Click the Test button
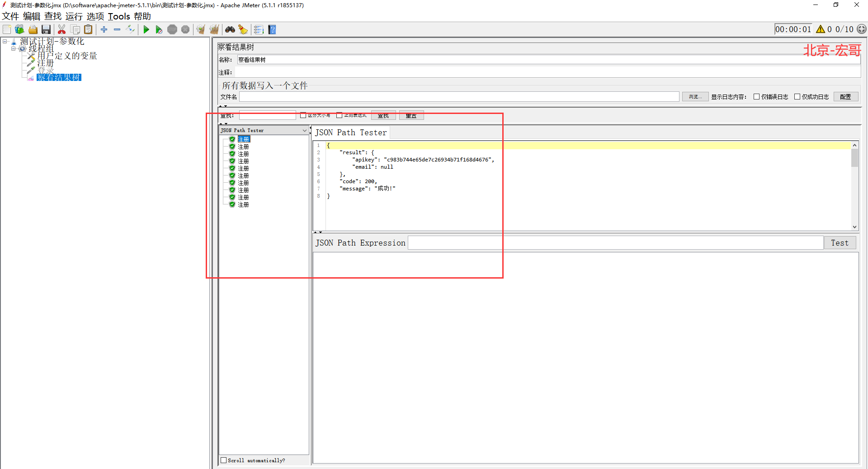Viewport: 868px width, 469px height. tap(840, 243)
